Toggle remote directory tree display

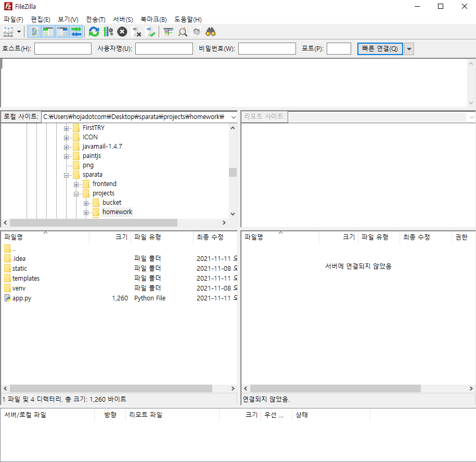(62, 32)
